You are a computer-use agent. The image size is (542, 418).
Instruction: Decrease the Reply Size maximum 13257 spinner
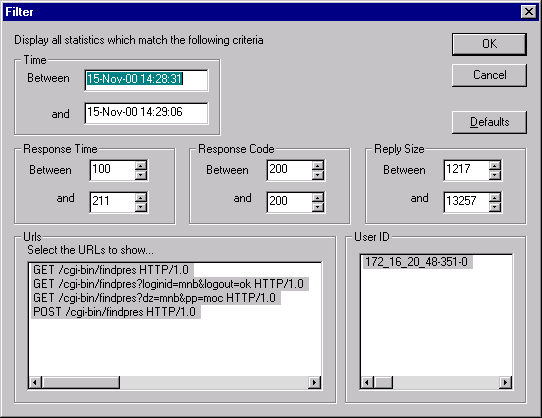[495, 207]
